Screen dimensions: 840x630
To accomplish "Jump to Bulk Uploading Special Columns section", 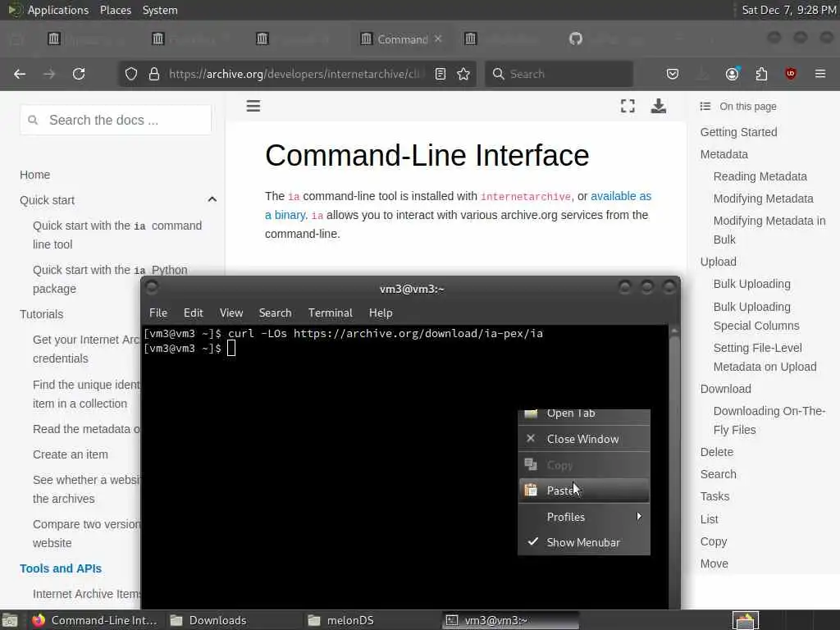I will (x=756, y=316).
